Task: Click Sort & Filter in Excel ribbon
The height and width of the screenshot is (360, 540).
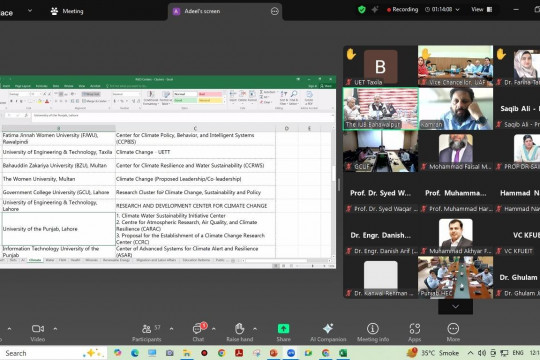Action: point(284,98)
